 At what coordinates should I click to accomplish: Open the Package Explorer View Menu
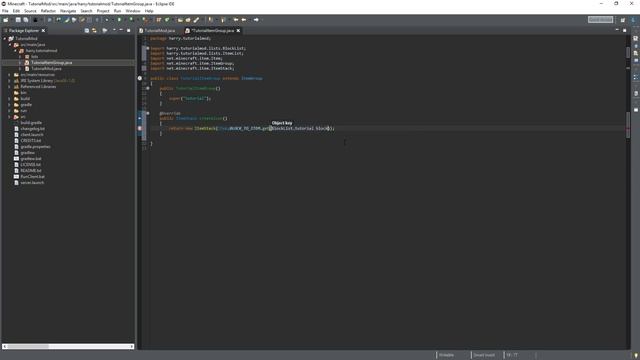coord(114,30)
